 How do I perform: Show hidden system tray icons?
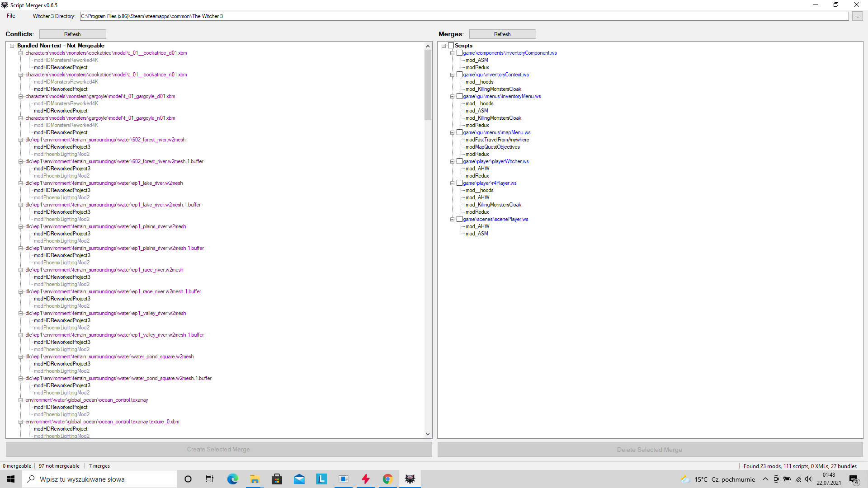[x=765, y=479]
